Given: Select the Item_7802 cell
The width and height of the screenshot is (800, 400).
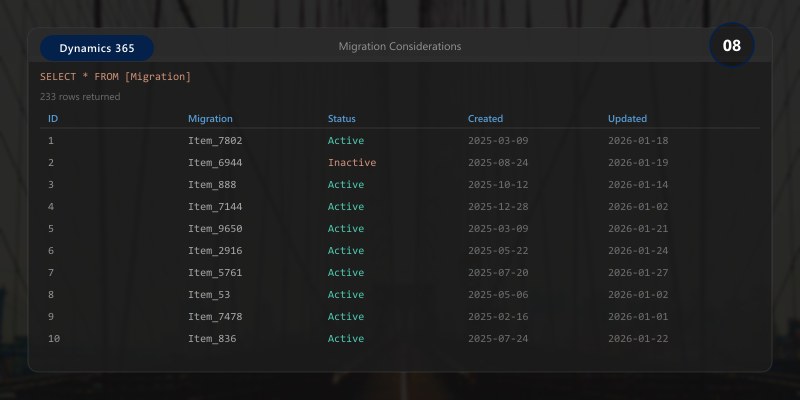Looking at the screenshot, I should [215, 140].
